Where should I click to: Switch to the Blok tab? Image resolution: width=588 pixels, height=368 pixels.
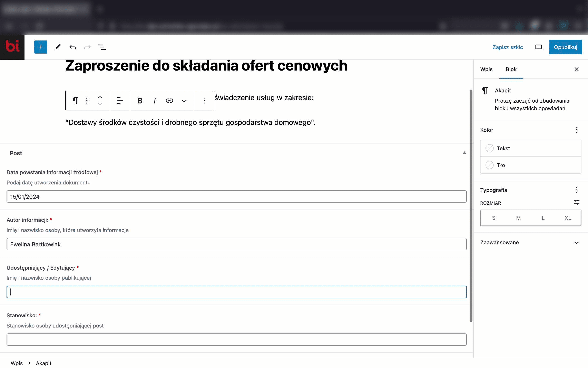(x=511, y=69)
